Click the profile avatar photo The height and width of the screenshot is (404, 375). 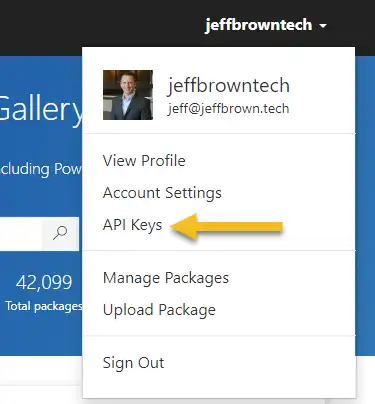pyautogui.click(x=128, y=95)
